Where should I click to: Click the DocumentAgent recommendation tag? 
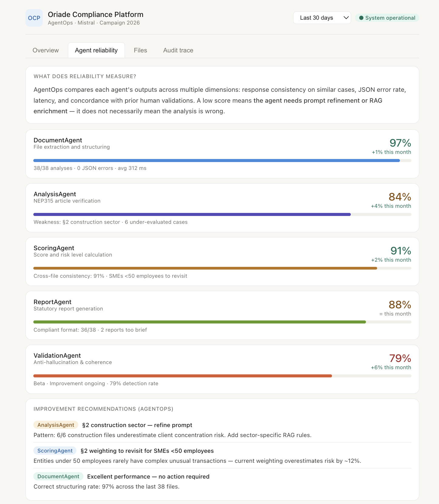tap(58, 476)
